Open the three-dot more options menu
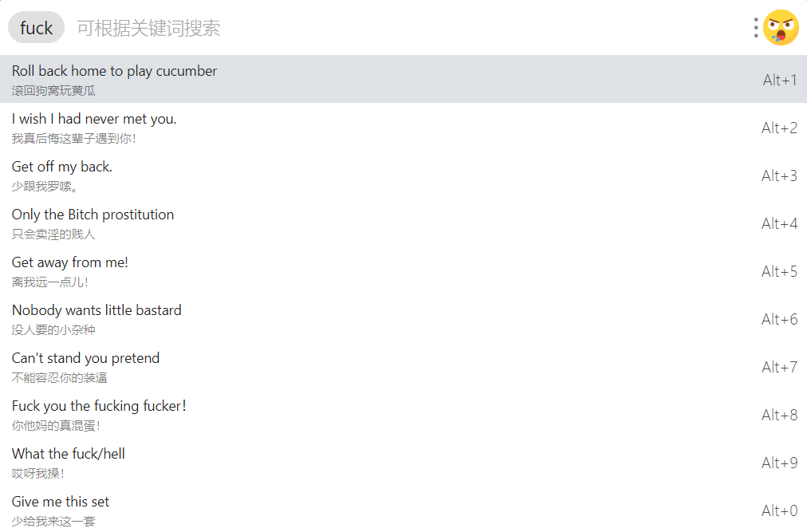Image resolution: width=807 pixels, height=532 pixels. [x=755, y=28]
